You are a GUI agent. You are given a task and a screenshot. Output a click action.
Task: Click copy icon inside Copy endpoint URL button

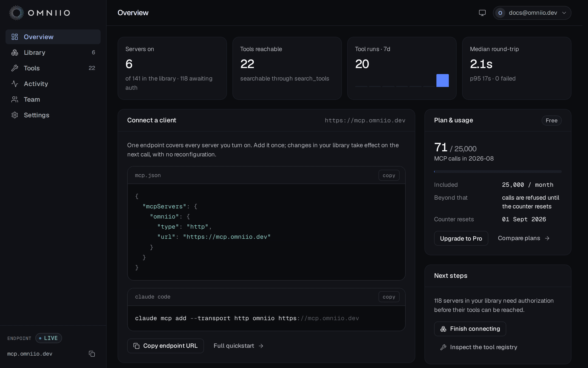coord(137,346)
